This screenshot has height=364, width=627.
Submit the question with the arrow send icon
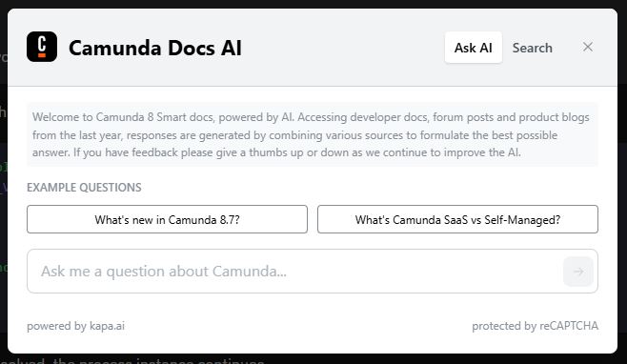578,272
